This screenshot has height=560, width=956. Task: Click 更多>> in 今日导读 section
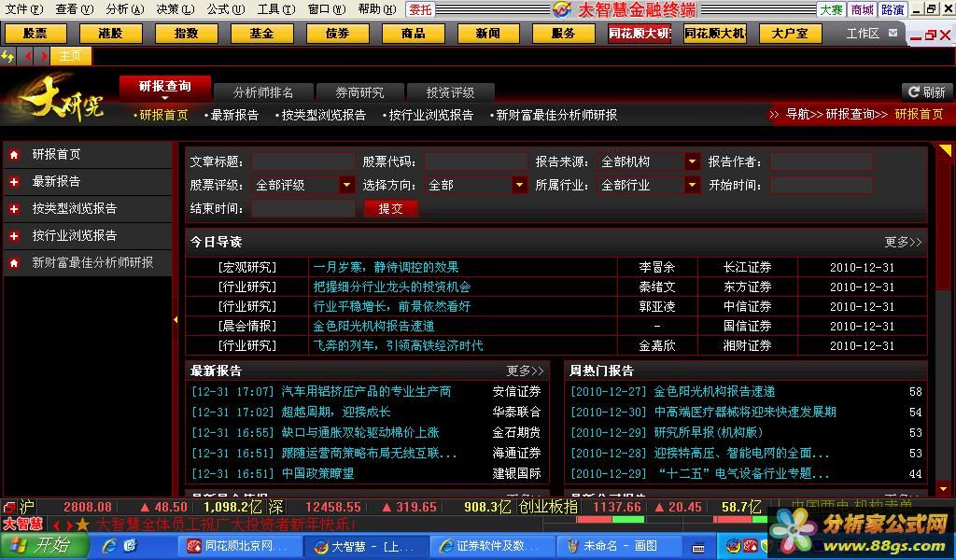tap(903, 242)
